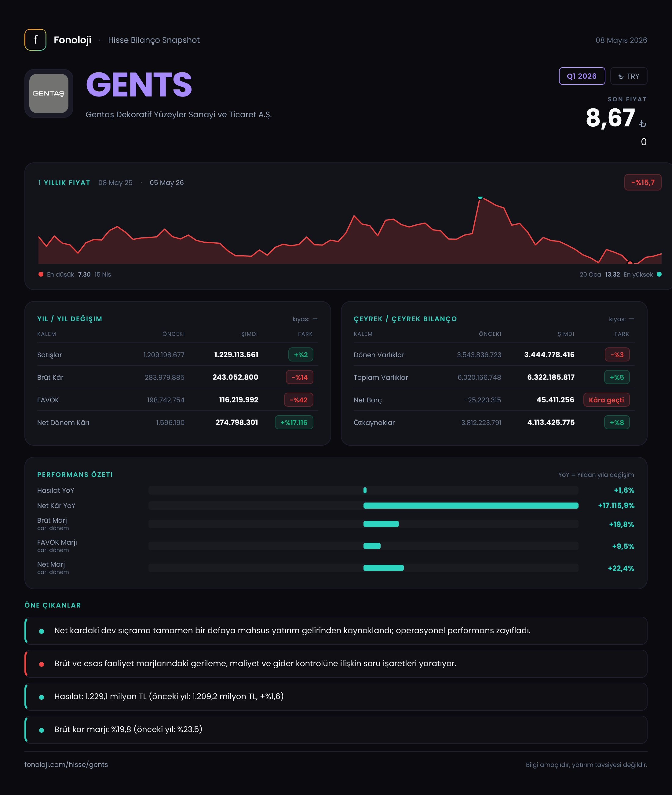Click the 'YIL / YIL DEĞİŞİM' panel title
Viewport: 672px width, 795px height.
click(70, 319)
